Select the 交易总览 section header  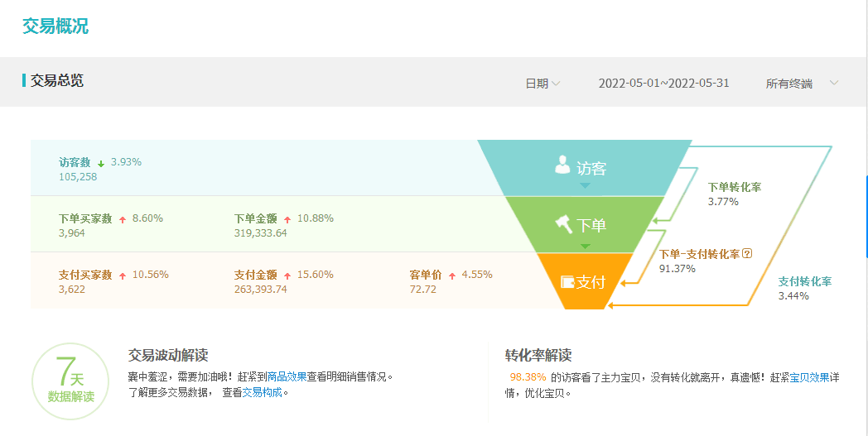56,81
